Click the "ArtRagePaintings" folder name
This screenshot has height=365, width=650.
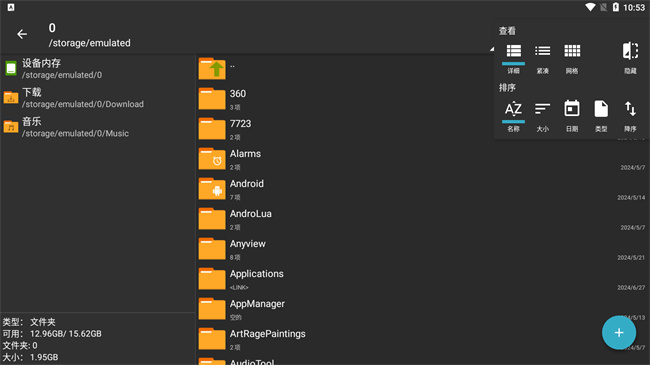click(267, 334)
